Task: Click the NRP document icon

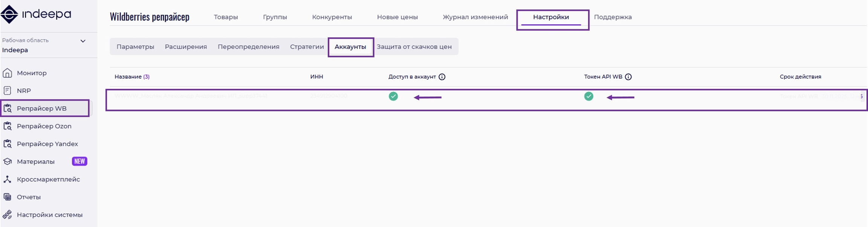Action: point(8,91)
